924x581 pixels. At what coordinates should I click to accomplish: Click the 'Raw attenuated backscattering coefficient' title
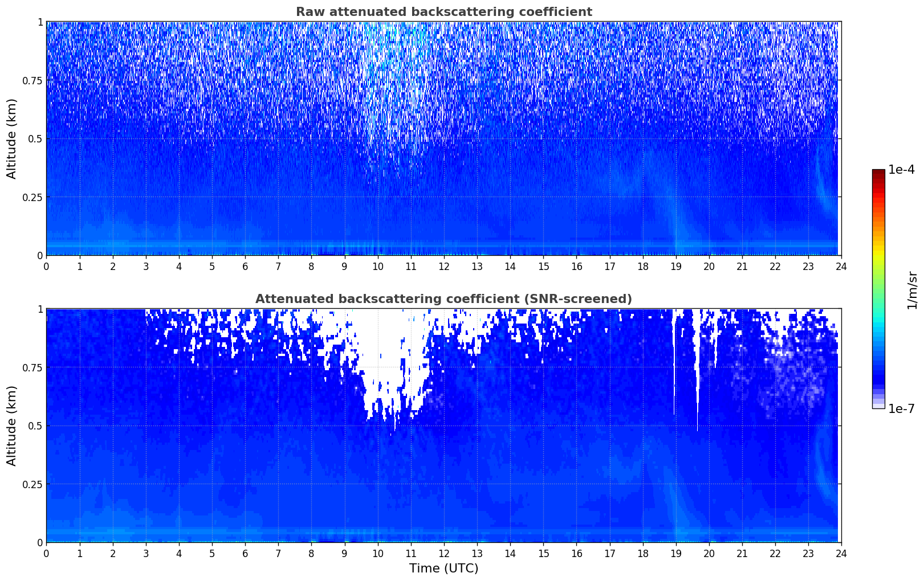[443, 12]
